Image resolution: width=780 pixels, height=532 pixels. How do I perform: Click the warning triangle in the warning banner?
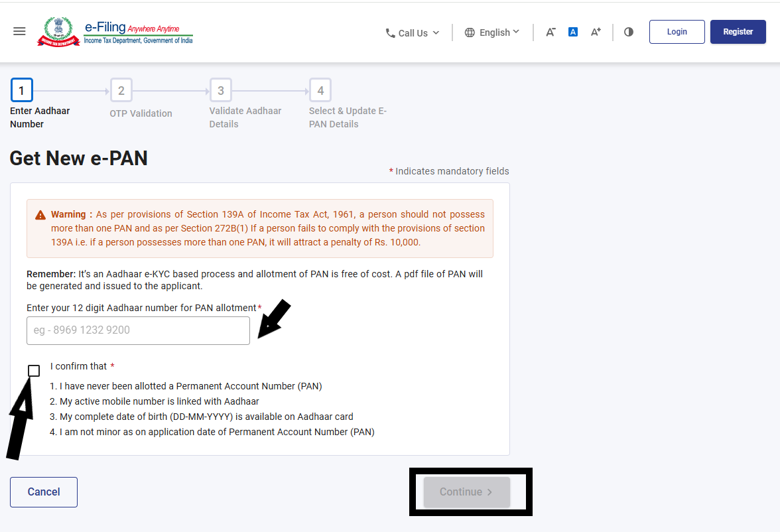point(40,214)
